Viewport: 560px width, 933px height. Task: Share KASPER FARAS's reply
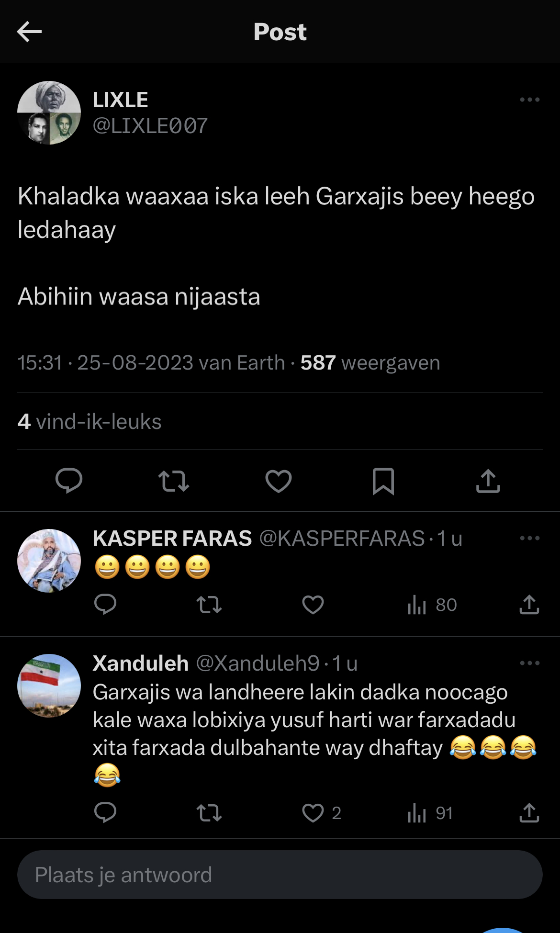point(529,605)
